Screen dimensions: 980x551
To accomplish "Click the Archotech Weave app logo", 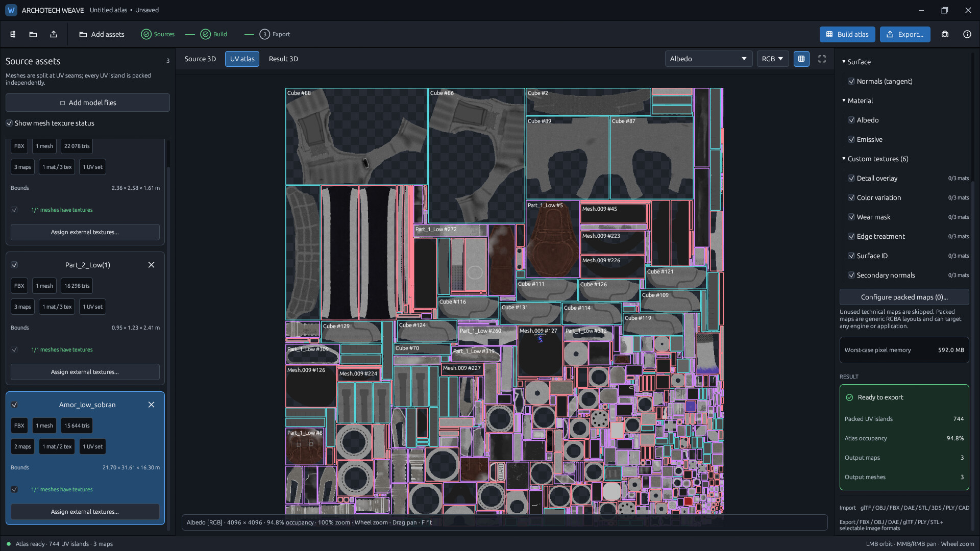I will [x=11, y=10].
